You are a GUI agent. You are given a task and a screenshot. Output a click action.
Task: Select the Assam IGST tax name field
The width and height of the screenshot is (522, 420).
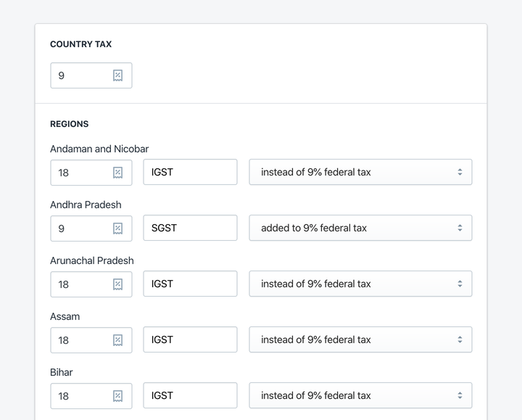coord(190,339)
